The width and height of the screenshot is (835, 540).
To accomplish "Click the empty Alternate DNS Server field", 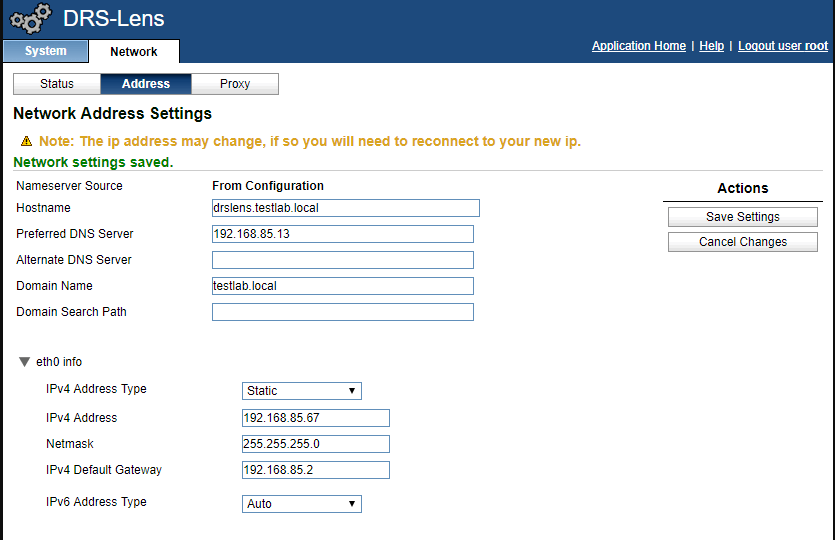I will pyautogui.click(x=342, y=260).
